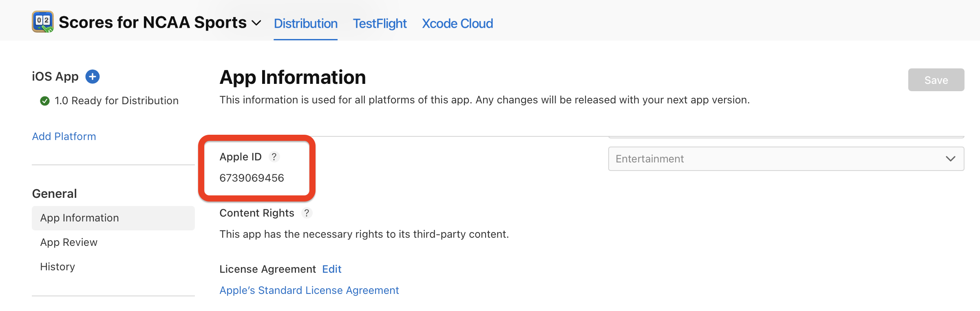Open App Review in the sidebar
Screen dimensions: 980x311
pyautogui.click(x=69, y=243)
